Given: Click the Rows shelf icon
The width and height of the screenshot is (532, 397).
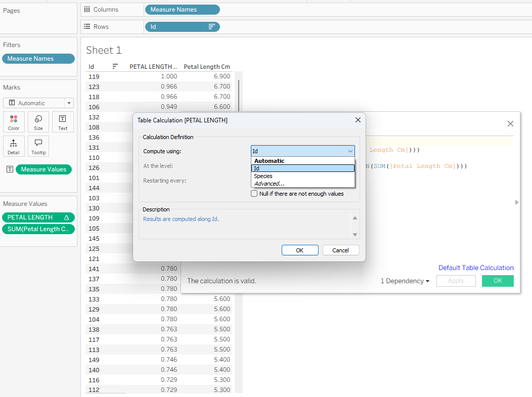Looking at the screenshot, I should click(87, 26).
